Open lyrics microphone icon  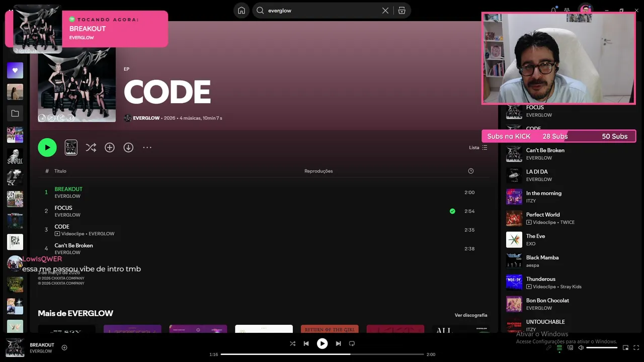click(x=549, y=347)
